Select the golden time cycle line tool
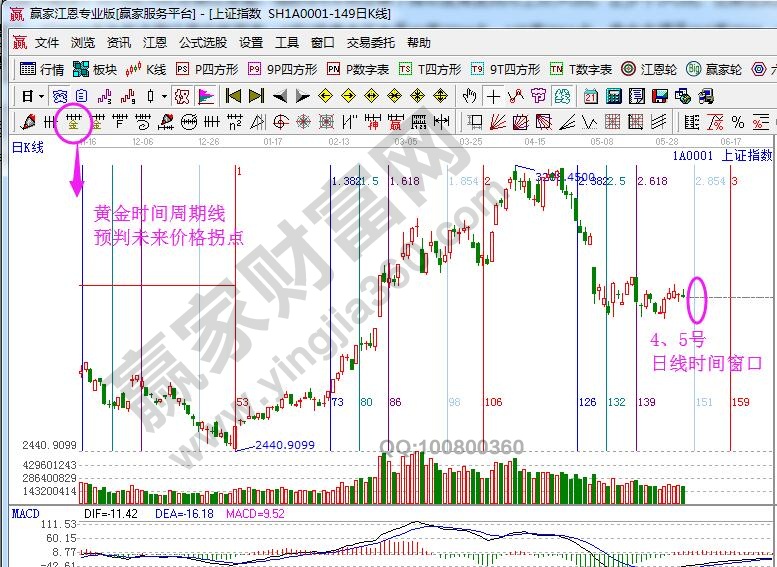 pos(73,123)
